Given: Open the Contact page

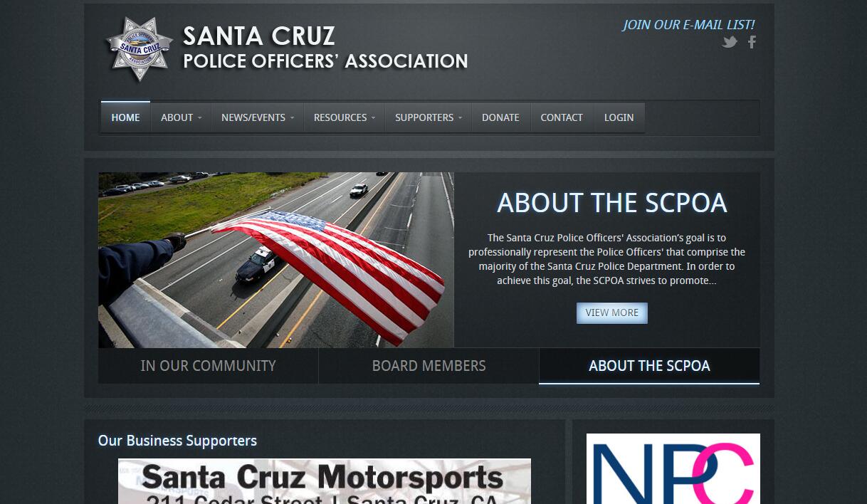Looking at the screenshot, I should [x=562, y=117].
